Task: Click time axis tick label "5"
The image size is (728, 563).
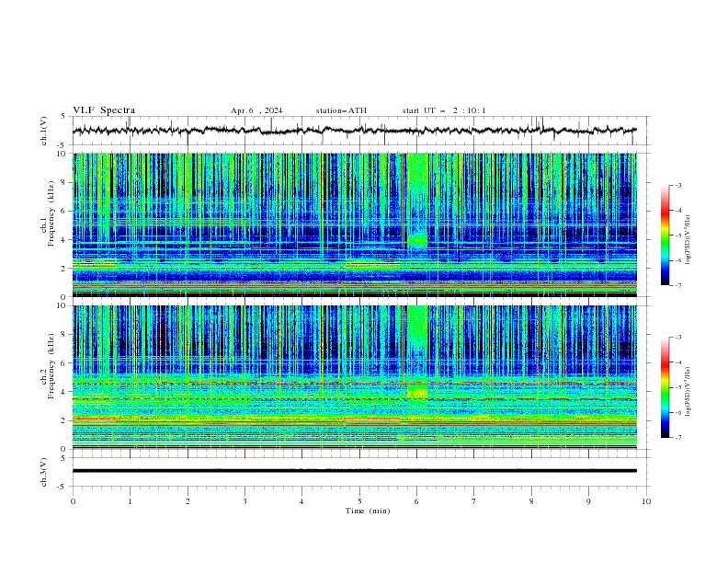Action: click(x=359, y=501)
